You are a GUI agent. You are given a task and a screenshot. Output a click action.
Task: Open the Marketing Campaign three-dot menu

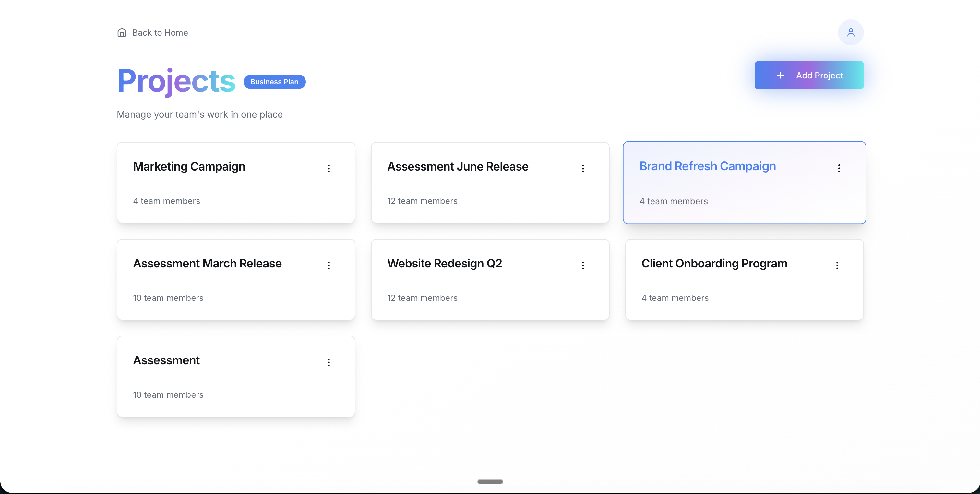click(x=329, y=169)
